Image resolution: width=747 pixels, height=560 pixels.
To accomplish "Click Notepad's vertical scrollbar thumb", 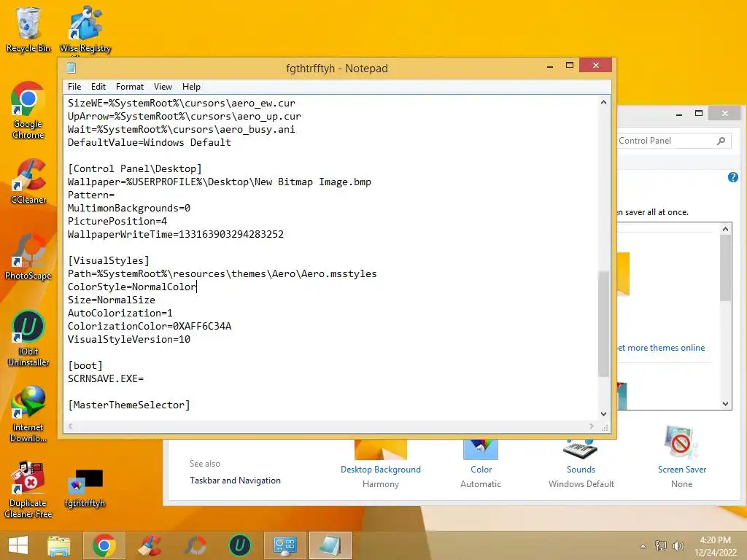I will click(x=603, y=324).
